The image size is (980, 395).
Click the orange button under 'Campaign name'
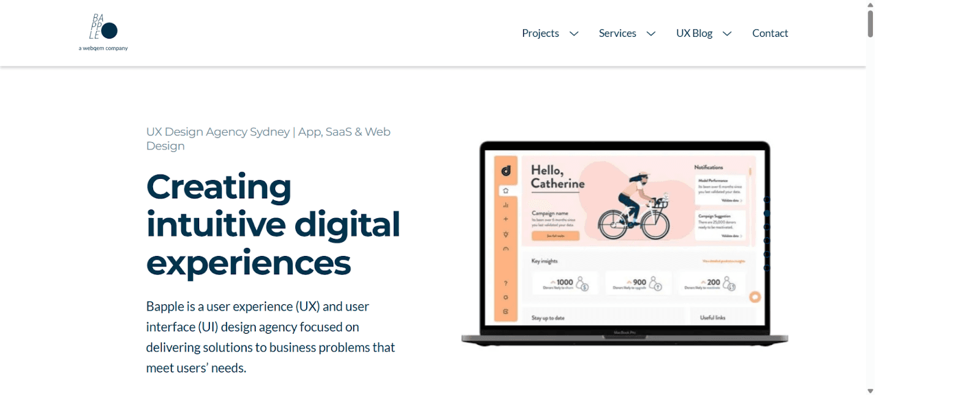click(556, 236)
